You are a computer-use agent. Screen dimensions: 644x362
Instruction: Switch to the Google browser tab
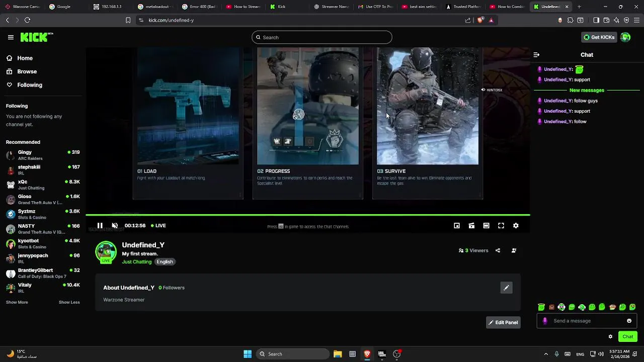point(67,7)
